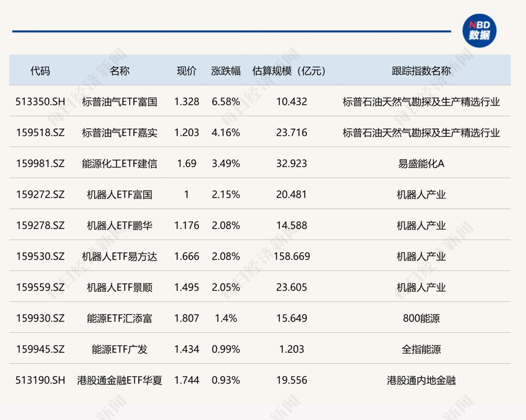This screenshot has width=526, height=420.
Task: Click the scale value 20.481
Action: pyautogui.click(x=292, y=194)
